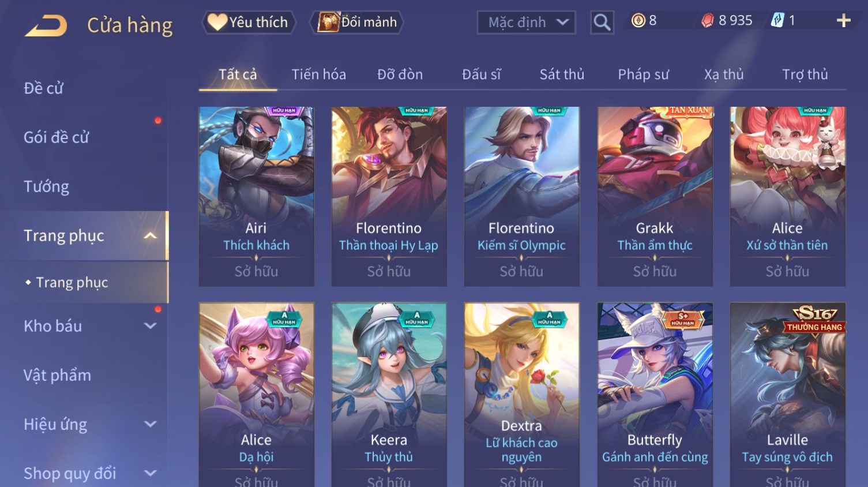Open the Tướng sidebar menu

pyautogui.click(x=46, y=186)
